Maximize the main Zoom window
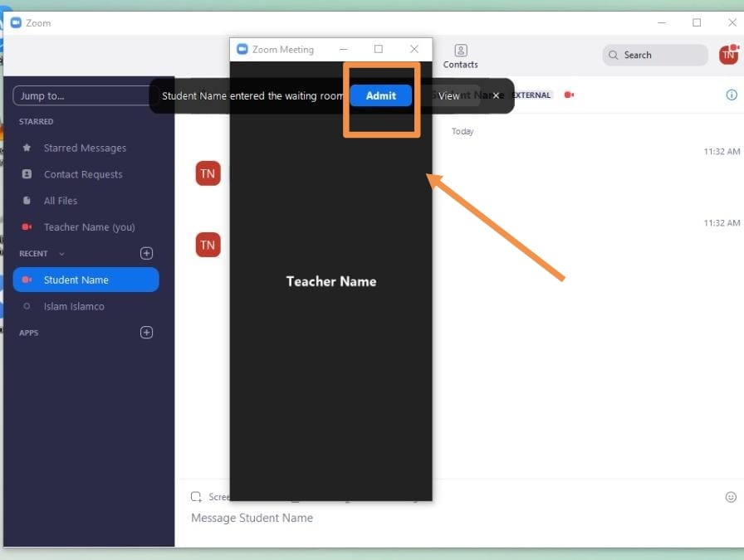Viewport: 744px width, 560px height. pos(697,22)
